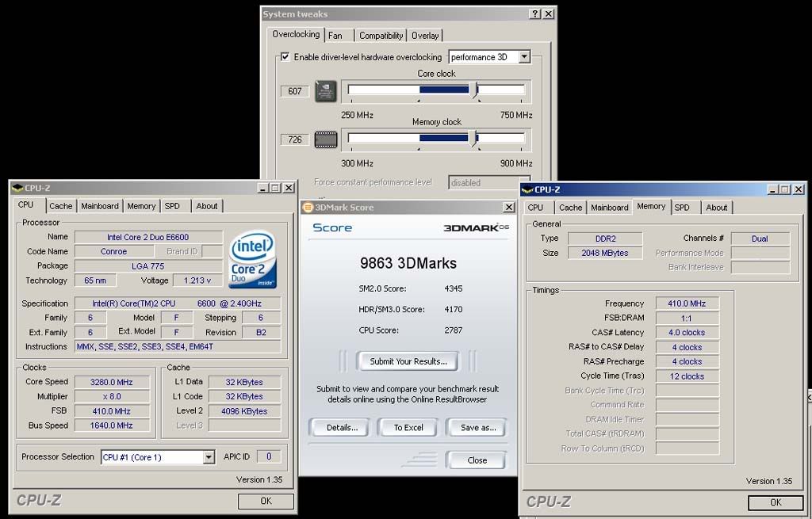The image size is (812, 519).
Task: Click the Core clock slider handle
Action: click(474, 90)
